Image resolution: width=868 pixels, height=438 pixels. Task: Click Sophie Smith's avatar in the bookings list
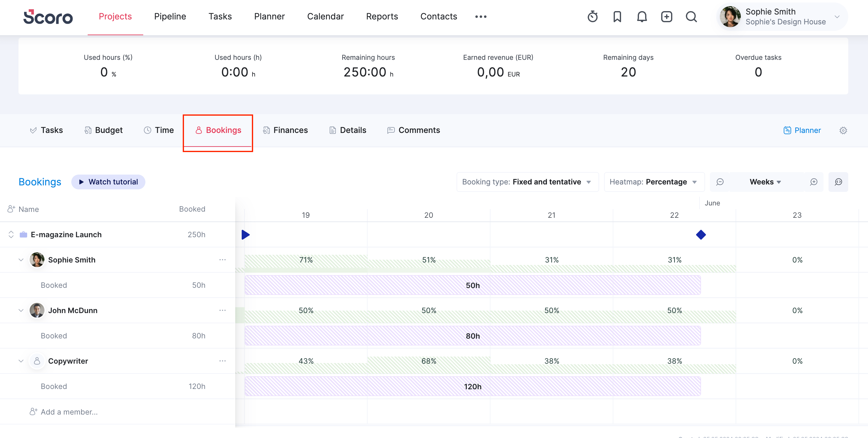point(37,260)
